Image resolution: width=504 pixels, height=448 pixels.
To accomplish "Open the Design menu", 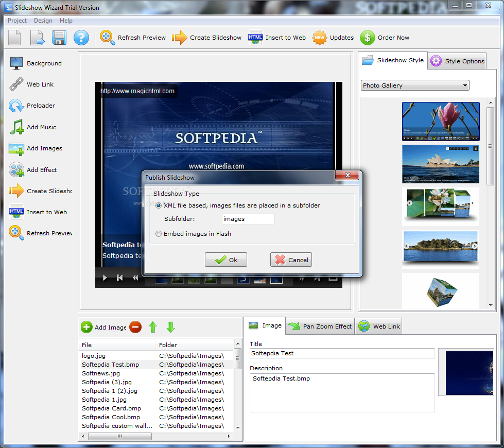I will pyautogui.click(x=43, y=21).
